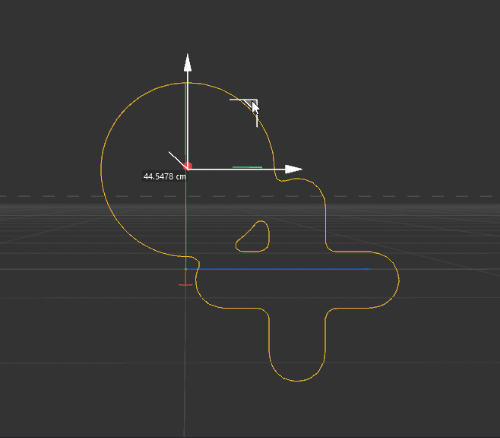Click the horizontal white axis shaft
This screenshot has height=438, width=500.
[x=238, y=170]
